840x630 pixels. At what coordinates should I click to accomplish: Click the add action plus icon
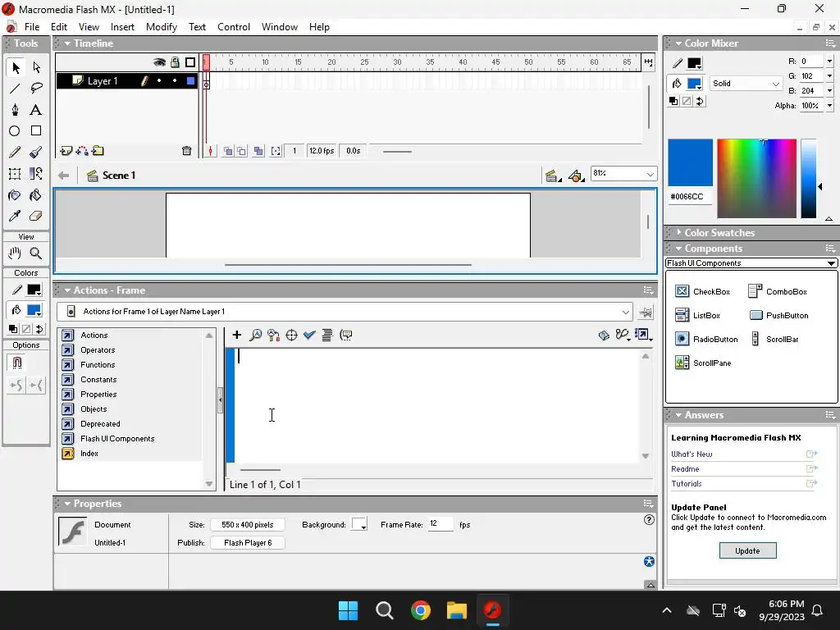(x=237, y=336)
